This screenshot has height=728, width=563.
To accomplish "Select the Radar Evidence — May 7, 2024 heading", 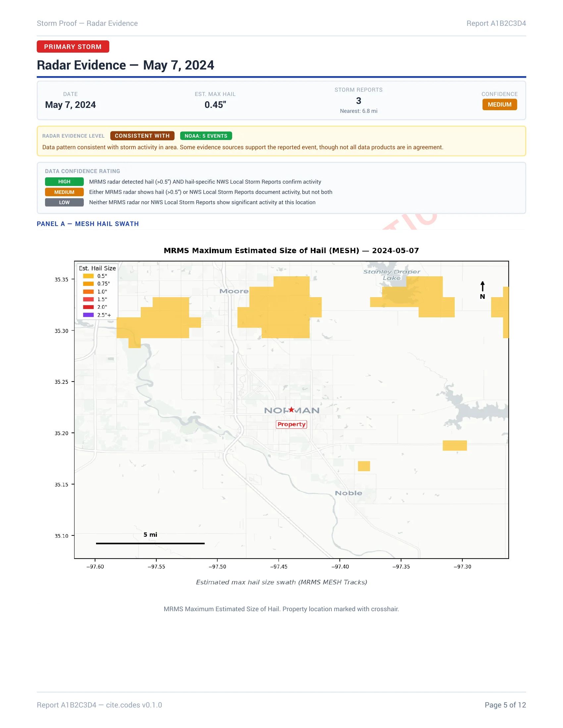I will [x=126, y=65].
